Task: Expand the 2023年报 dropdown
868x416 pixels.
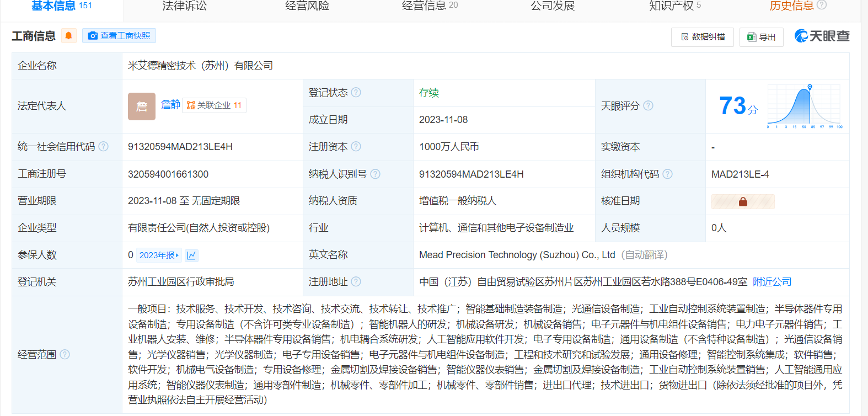Action: (159, 255)
